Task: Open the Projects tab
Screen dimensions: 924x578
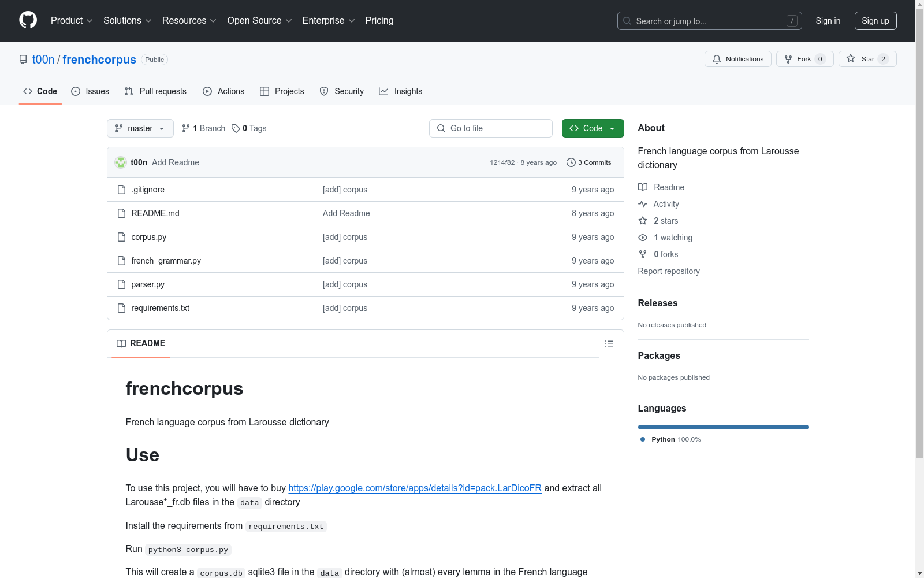Action: click(282, 91)
